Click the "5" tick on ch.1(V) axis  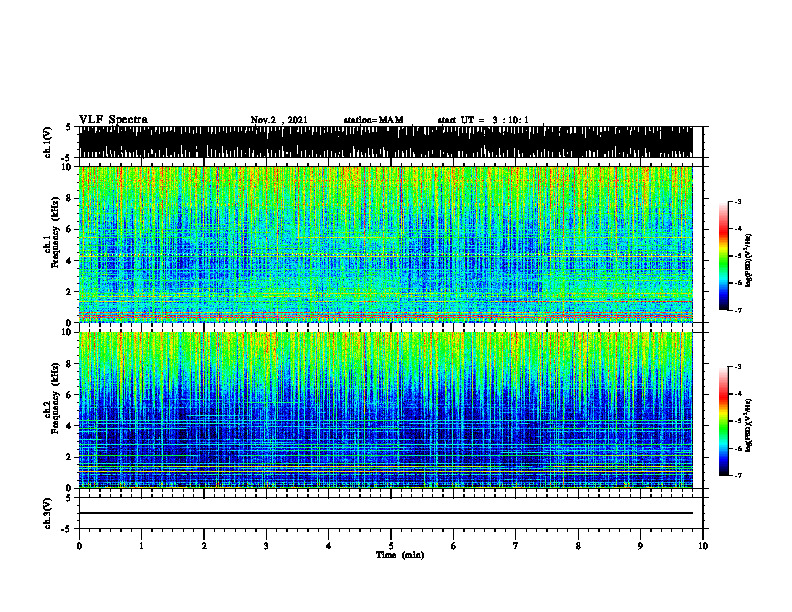[x=68, y=127]
